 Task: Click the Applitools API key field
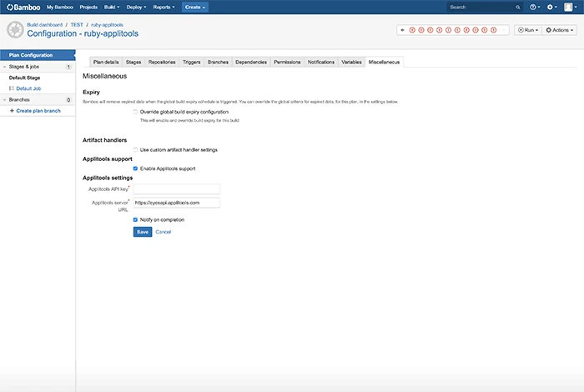[177, 189]
